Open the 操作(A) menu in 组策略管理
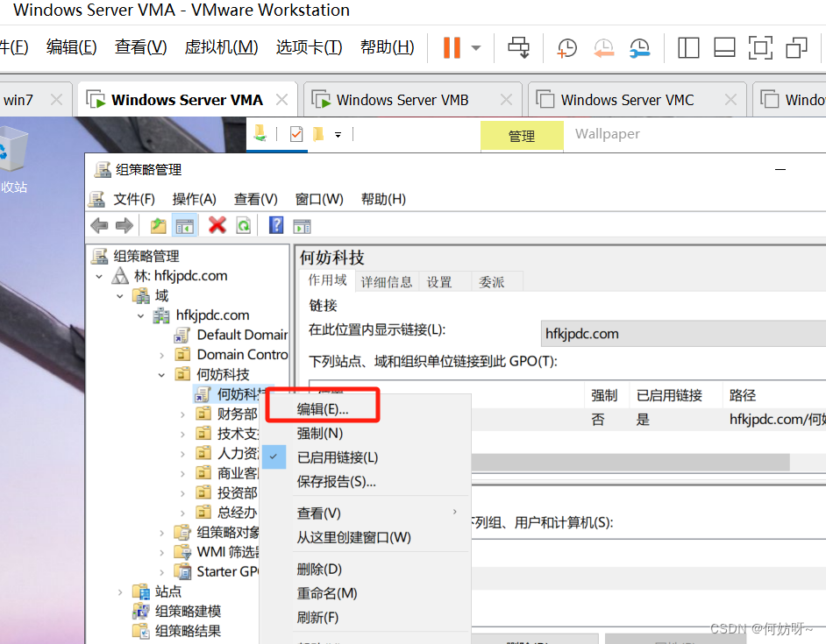 194,199
